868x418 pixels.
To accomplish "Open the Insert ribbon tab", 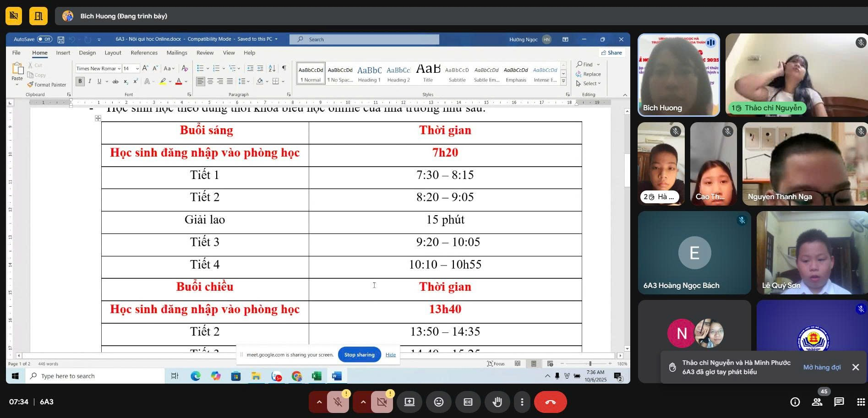I will [x=63, y=53].
